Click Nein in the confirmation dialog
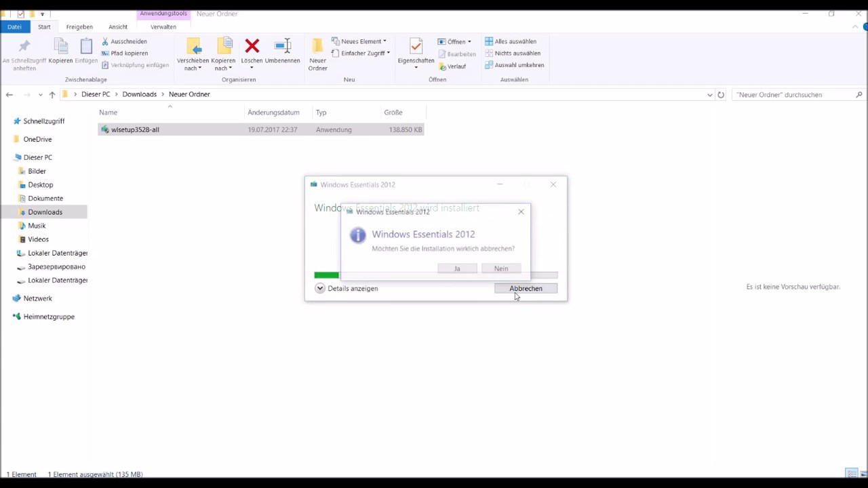 pos(501,268)
